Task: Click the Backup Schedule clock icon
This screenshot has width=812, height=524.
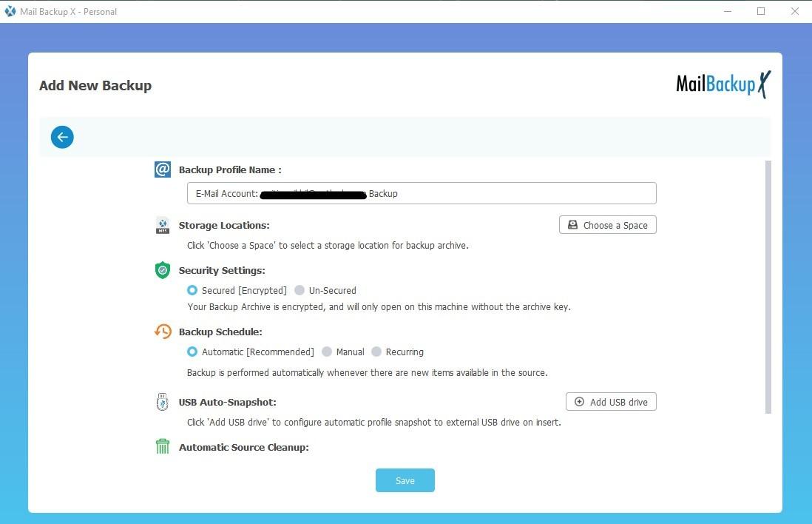Action: (163, 332)
